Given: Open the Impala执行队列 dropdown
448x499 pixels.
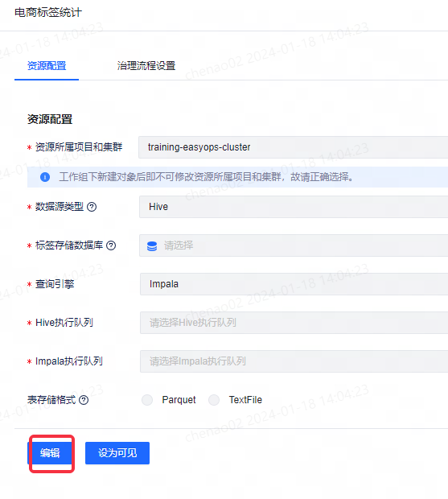Looking at the screenshot, I should [294, 361].
